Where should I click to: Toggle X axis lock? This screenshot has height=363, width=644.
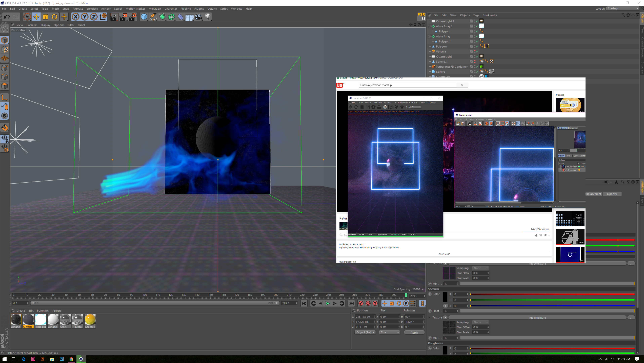point(75,17)
